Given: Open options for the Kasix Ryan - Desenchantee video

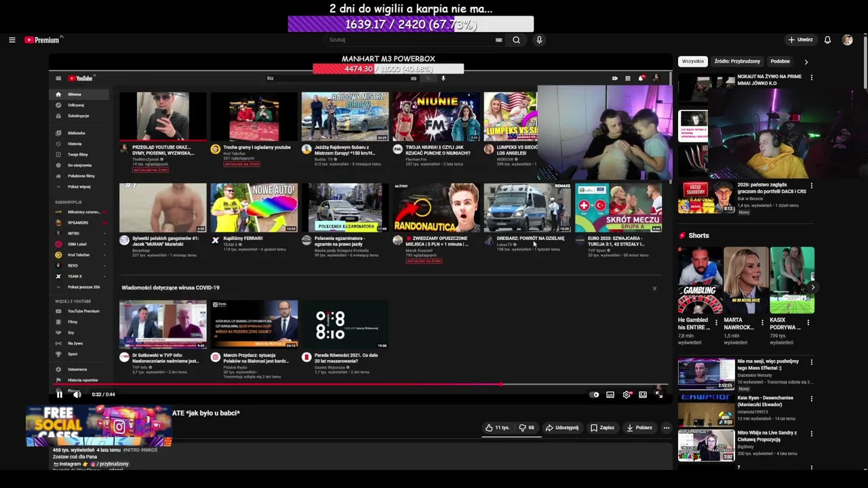Looking at the screenshot, I should (811, 399).
